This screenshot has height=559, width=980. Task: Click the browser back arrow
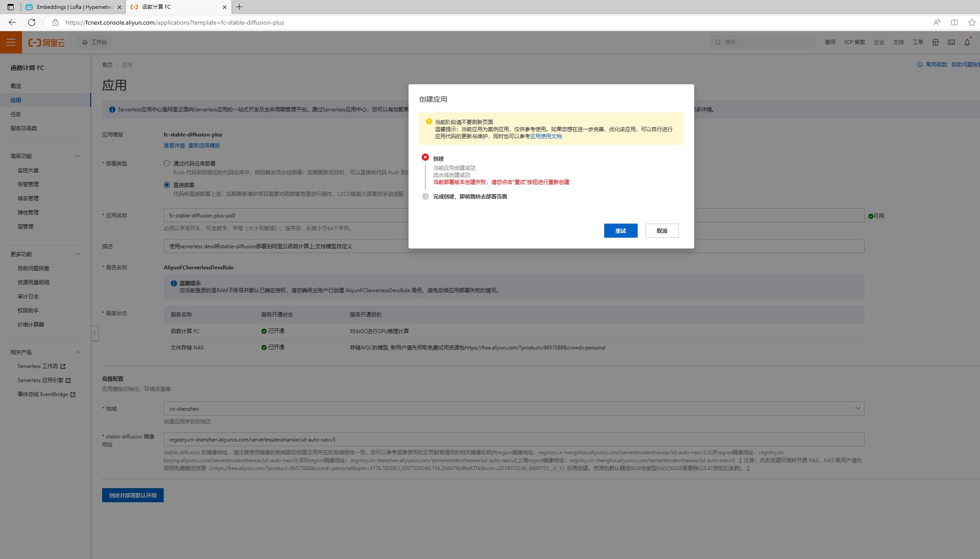pyautogui.click(x=12, y=22)
